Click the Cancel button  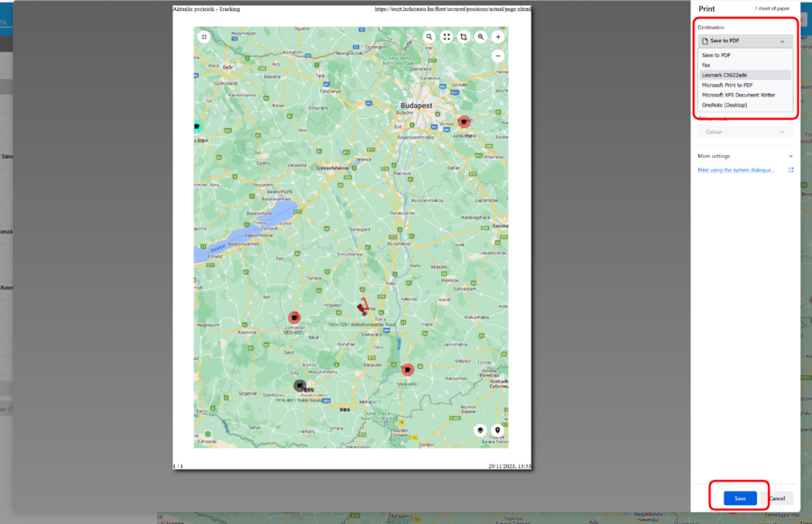coord(777,498)
